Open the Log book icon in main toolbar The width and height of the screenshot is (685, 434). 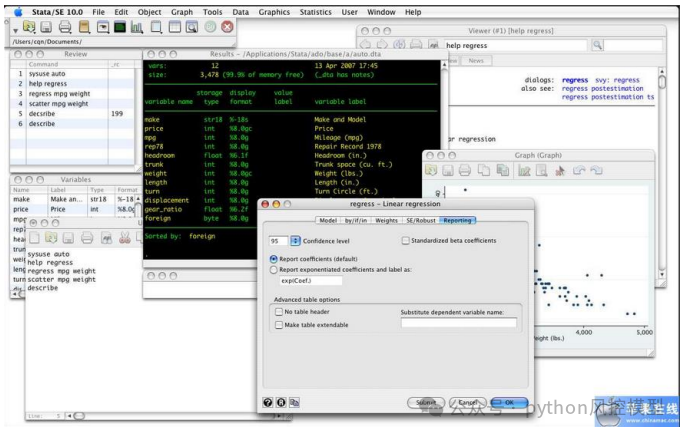point(84,27)
